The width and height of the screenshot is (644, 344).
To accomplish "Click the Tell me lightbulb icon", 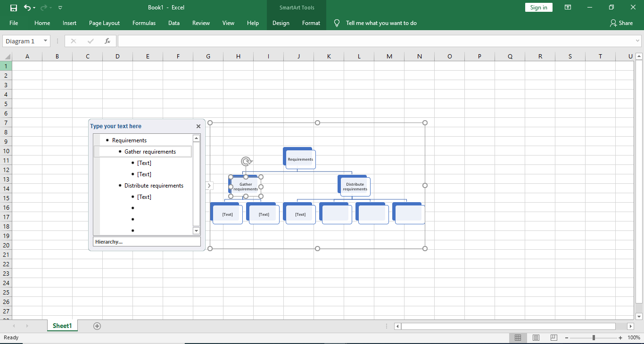I will click(x=336, y=23).
